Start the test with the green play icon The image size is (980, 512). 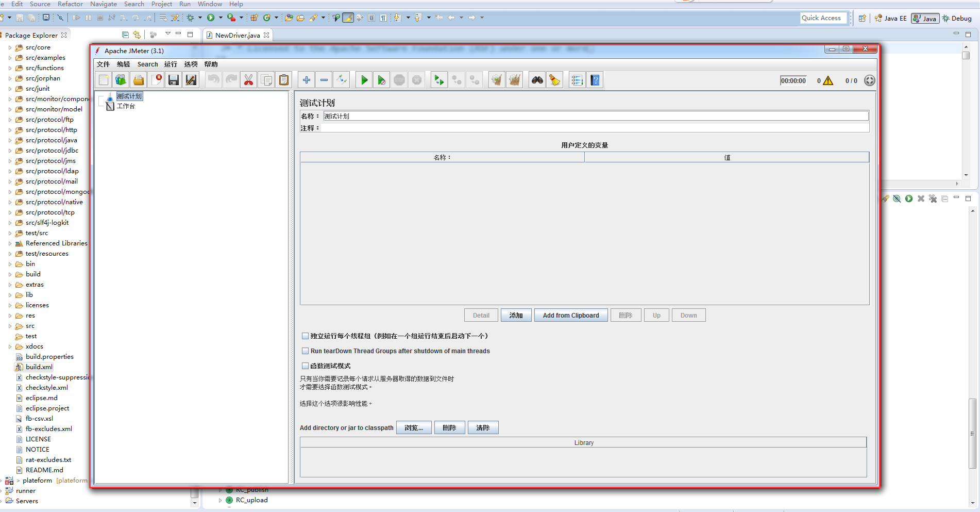pos(364,80)
